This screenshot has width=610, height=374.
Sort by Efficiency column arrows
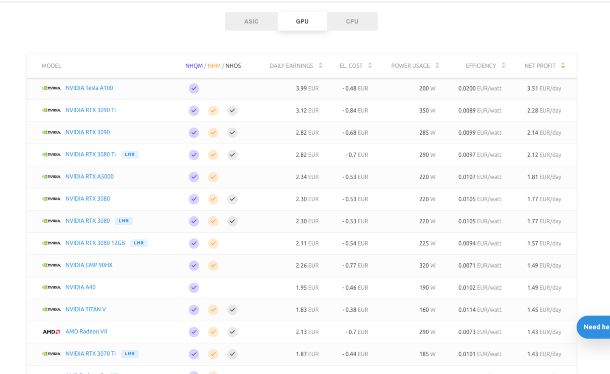[x=503, y=65]
